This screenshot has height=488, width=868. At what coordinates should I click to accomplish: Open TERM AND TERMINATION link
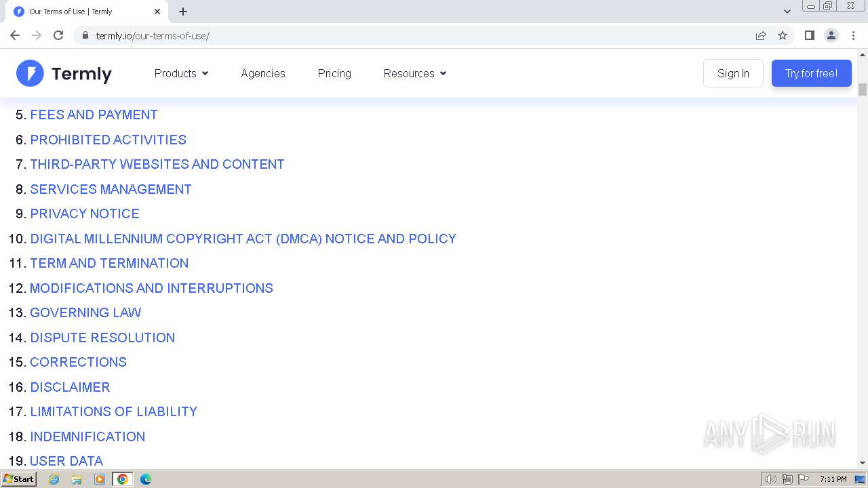click(109, 263)
